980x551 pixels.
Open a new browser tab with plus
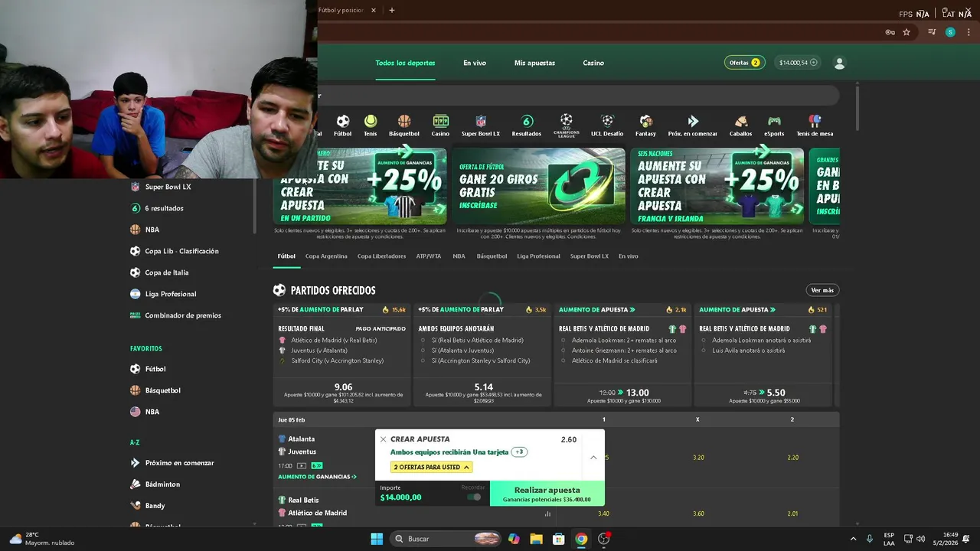(392, 10)
